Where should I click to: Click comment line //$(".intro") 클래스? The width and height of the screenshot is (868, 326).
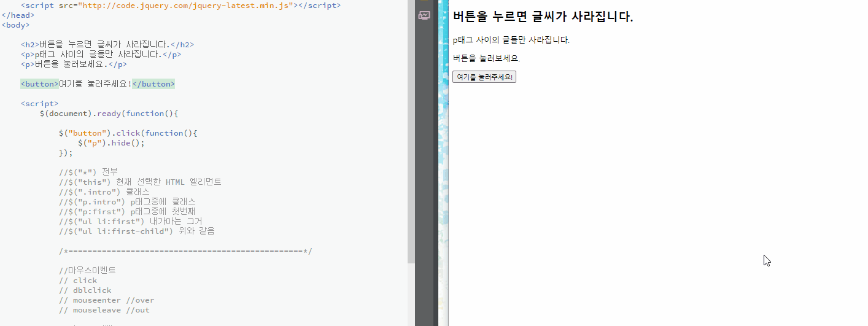[104, 192]
